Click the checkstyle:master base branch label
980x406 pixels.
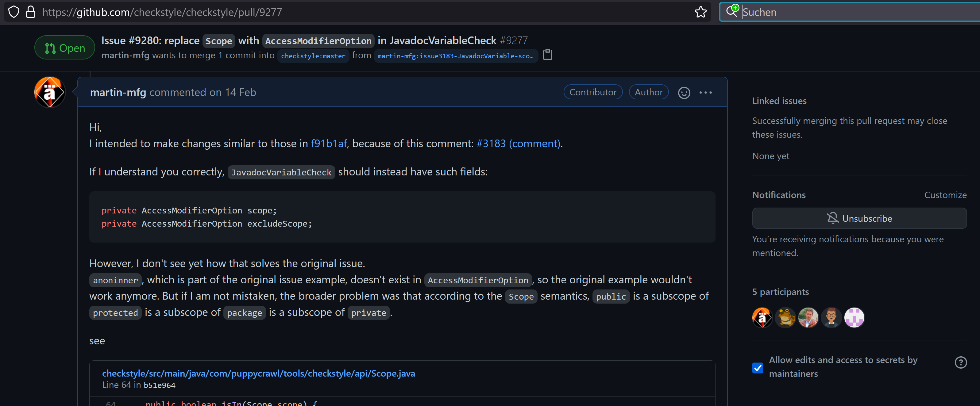pos(313,56)
